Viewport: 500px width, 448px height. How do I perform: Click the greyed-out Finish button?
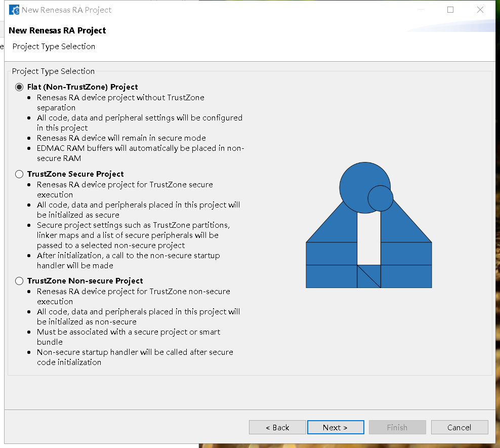click(x=397, y=427)
